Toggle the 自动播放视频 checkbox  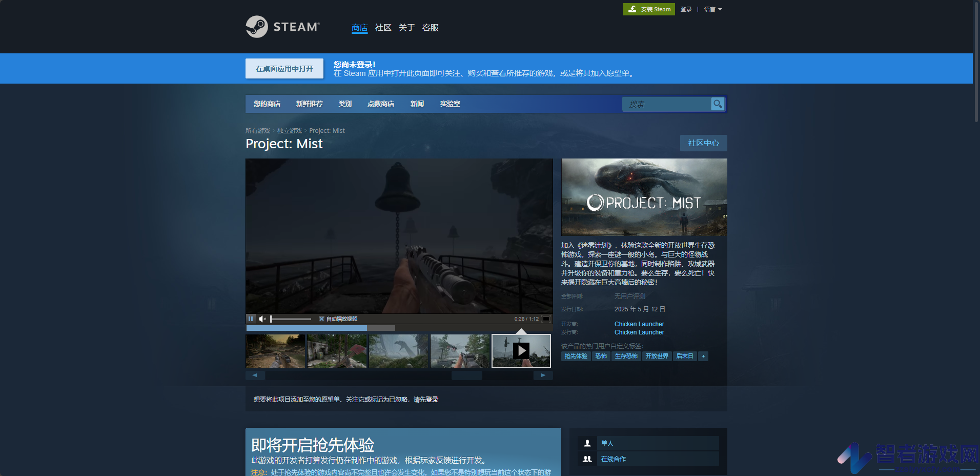pos(321,319)
